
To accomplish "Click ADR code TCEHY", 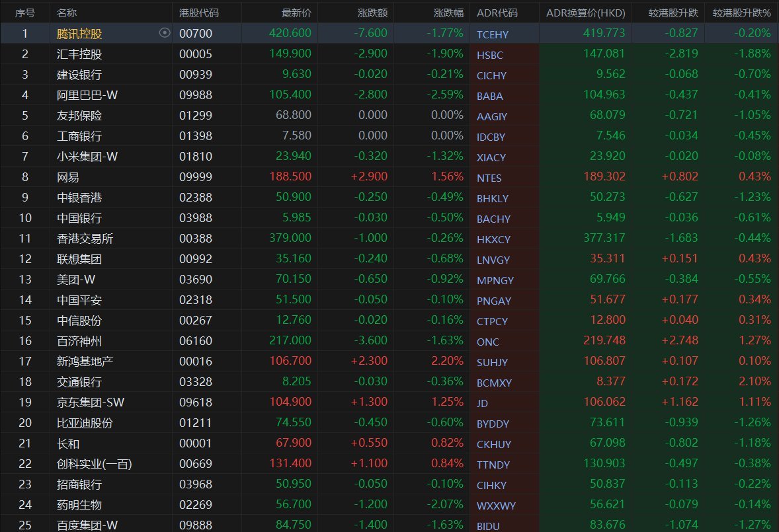I will (x=493, y=35).
